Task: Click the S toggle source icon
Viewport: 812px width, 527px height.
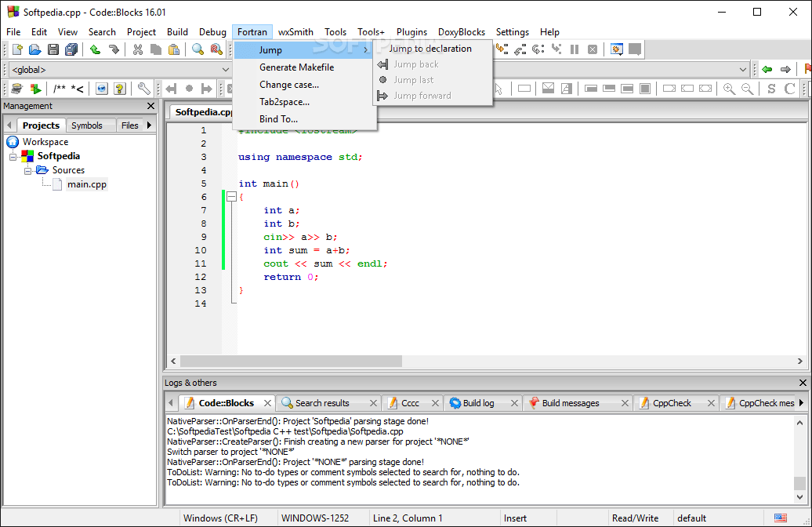Action: coord(771,89)
